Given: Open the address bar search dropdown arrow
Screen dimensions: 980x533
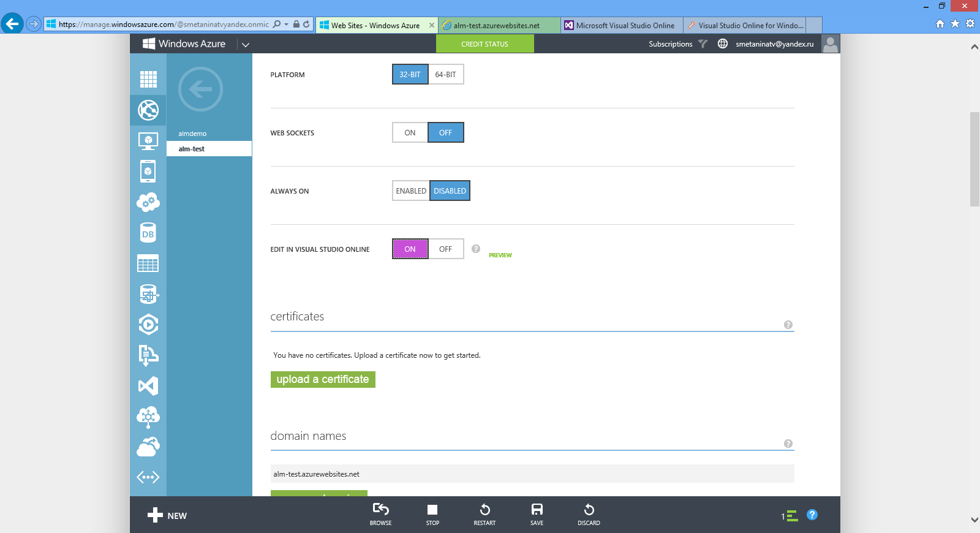Looking at the screenshot, I should [286, 25].
